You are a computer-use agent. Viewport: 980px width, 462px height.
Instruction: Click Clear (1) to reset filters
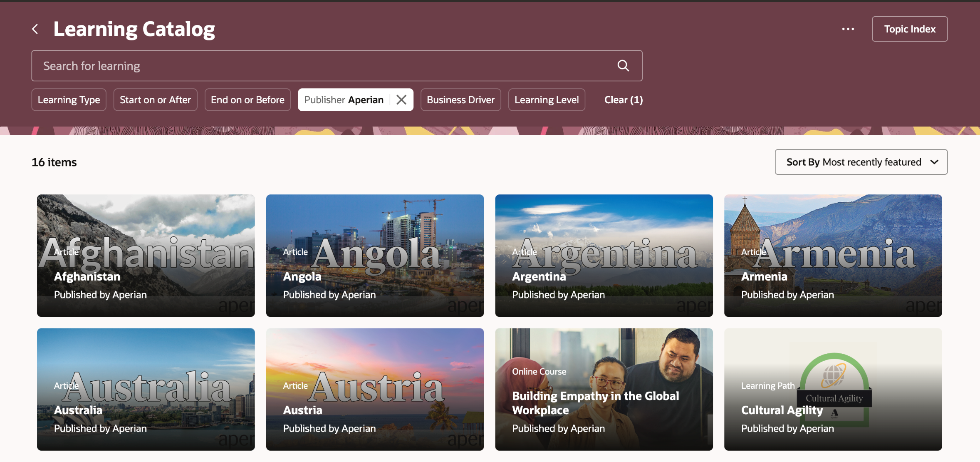(x=623, y=100)
